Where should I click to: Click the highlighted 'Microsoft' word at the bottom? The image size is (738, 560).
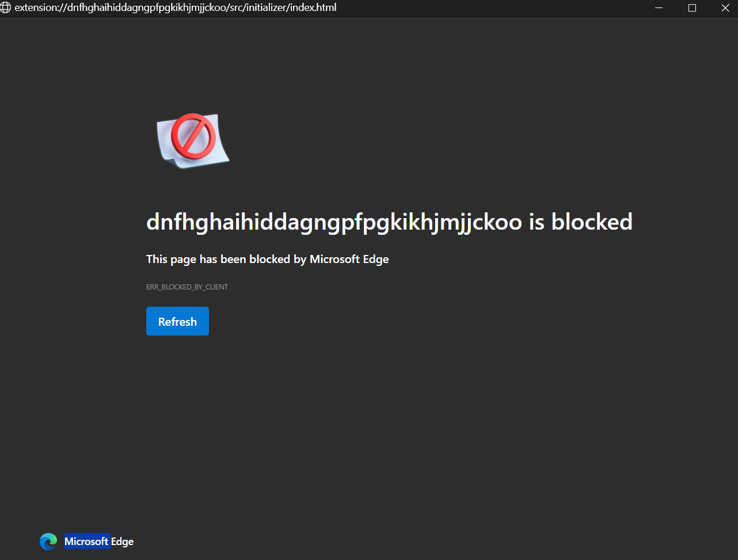point(86,541)
